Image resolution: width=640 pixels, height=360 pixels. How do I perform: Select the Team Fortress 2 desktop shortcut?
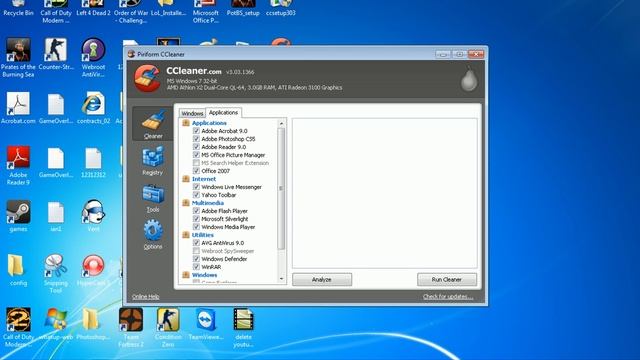[131, 327]
